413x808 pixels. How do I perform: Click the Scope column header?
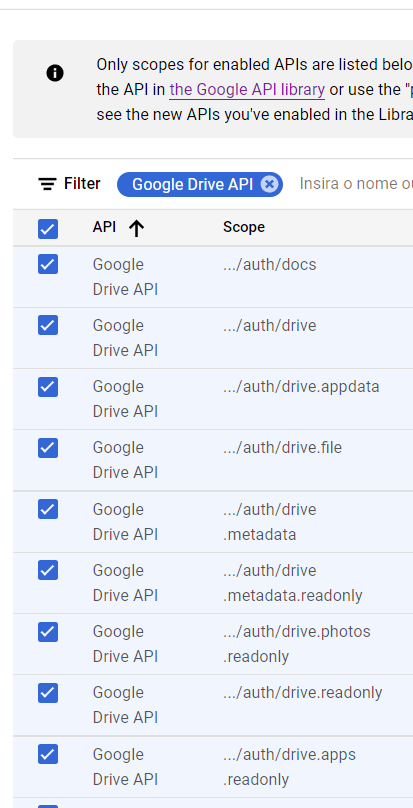(x=244, y=227)
